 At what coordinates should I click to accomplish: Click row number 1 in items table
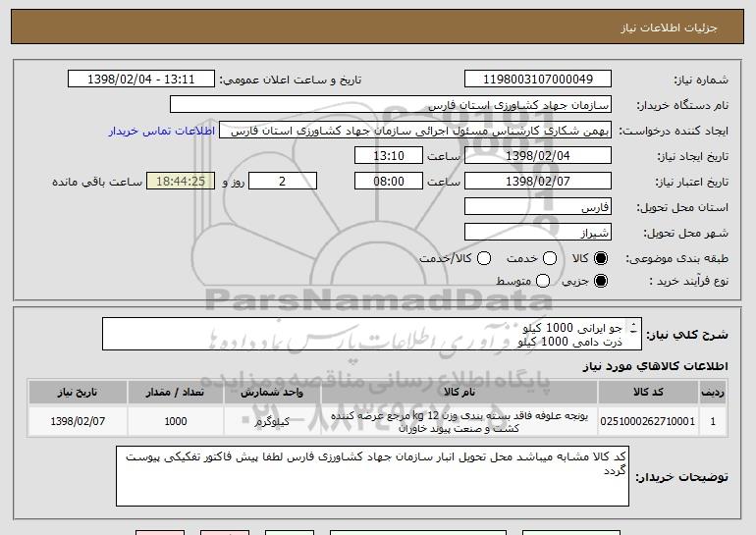713,421
